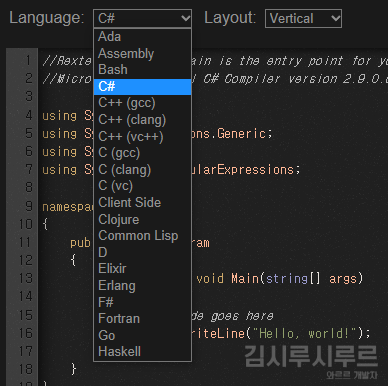This screenshot has height=386, width=388.
Task: Click the "entry point" comment on line 1
Action: 304,61
